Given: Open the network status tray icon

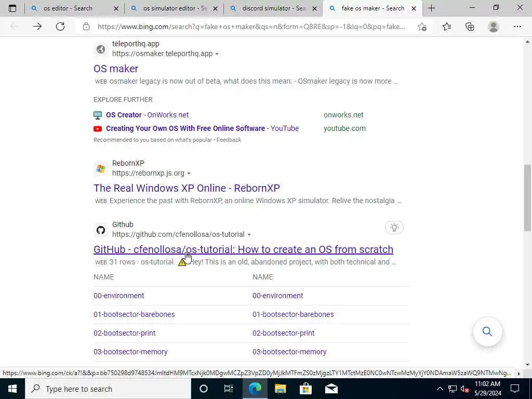Looking at the screenshot, I should click(x=453, y=389).
